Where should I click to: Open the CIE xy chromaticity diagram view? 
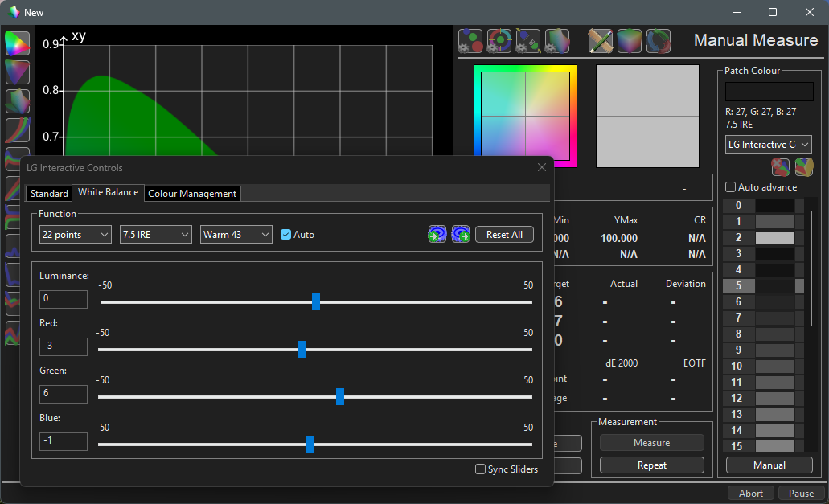click(17, 43)
